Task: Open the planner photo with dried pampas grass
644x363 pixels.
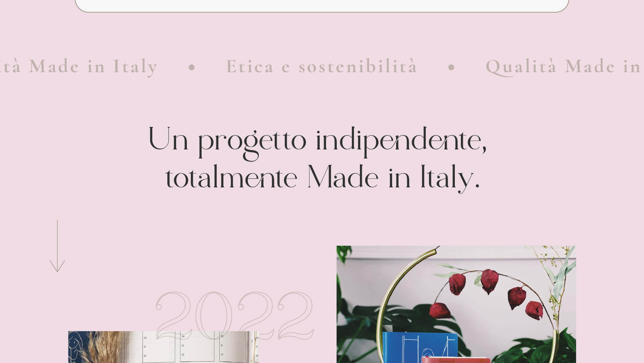Action: coord(164,347)
